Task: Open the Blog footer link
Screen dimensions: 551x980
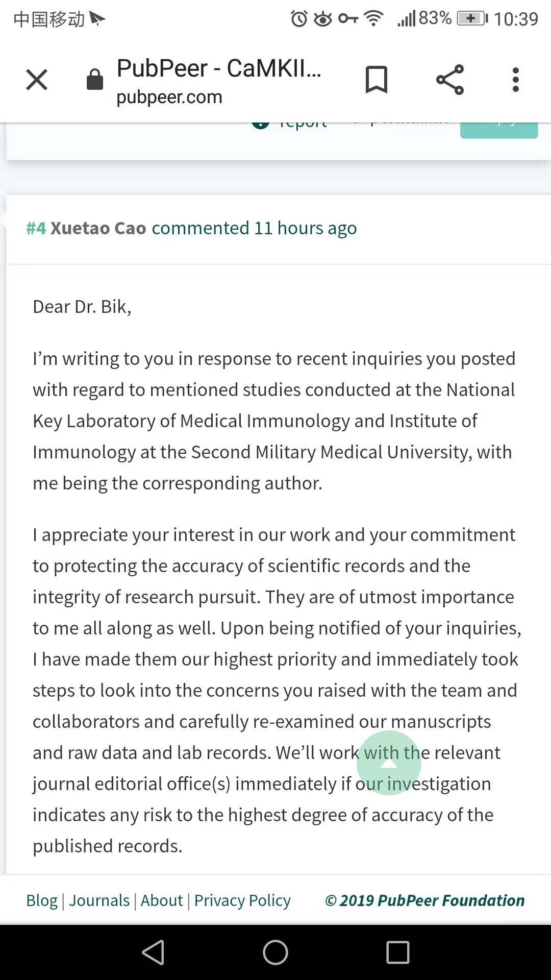Action: pos(42,900)
